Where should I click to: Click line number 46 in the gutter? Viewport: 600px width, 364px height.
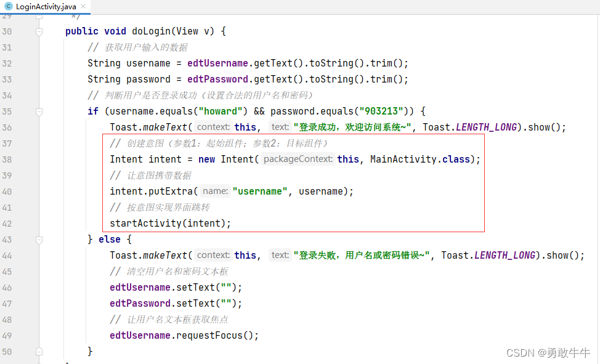pyautogui.click(x=7, y=288)
